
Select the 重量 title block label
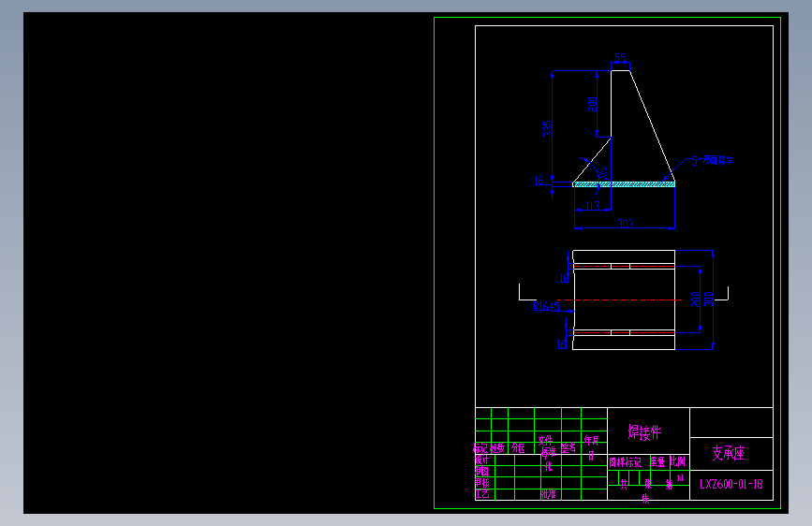click(x=657, y=461)
